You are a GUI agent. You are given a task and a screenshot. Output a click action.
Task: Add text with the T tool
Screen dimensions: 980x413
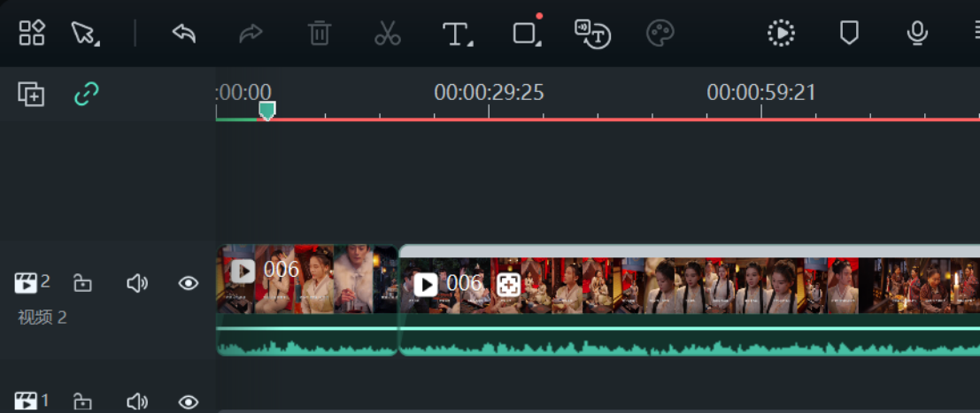coord(455,34)
